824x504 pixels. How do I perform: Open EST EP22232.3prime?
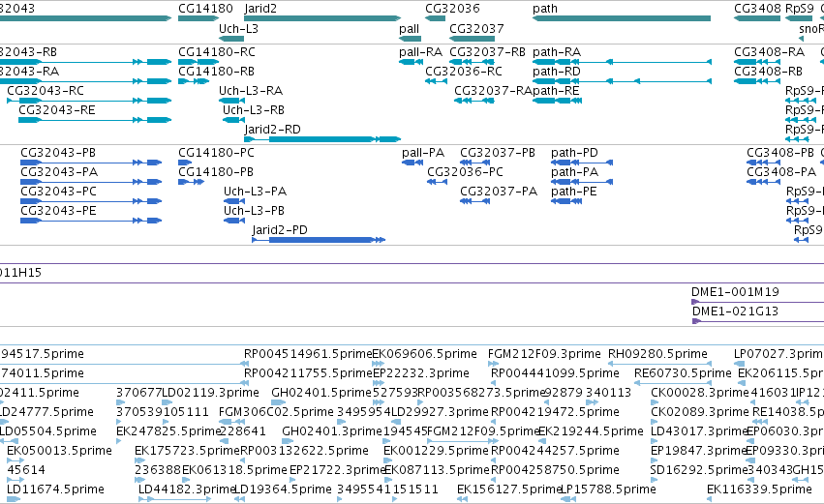click(378, 383)
